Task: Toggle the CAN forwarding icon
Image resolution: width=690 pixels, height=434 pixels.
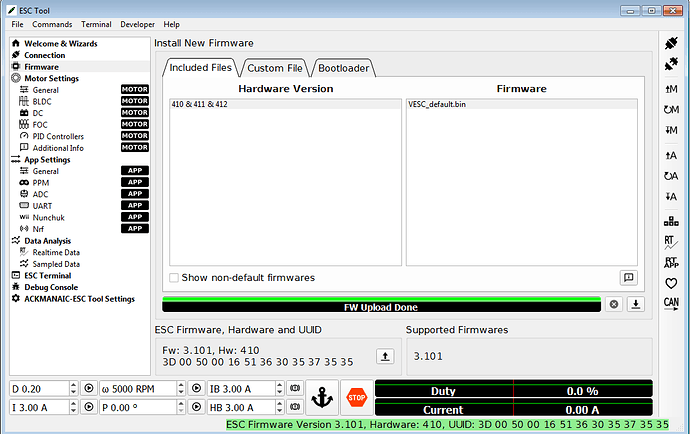Action: pos(671,303)
